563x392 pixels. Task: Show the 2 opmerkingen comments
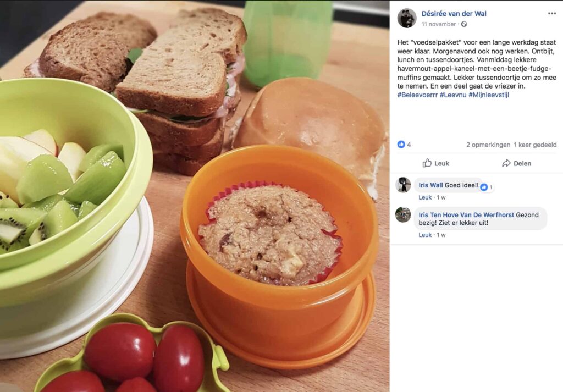pos(488,145)
